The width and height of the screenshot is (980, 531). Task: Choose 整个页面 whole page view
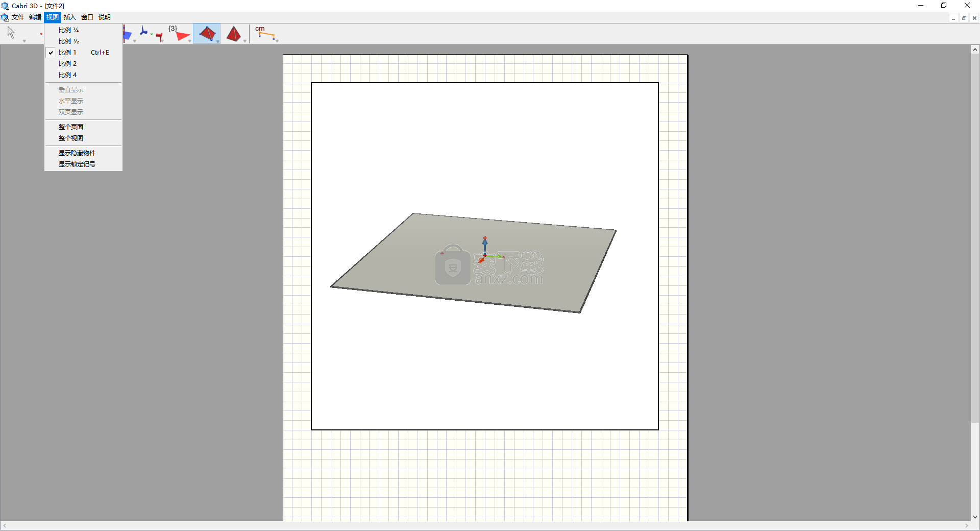pyautogui.click(x=83, y=127)
